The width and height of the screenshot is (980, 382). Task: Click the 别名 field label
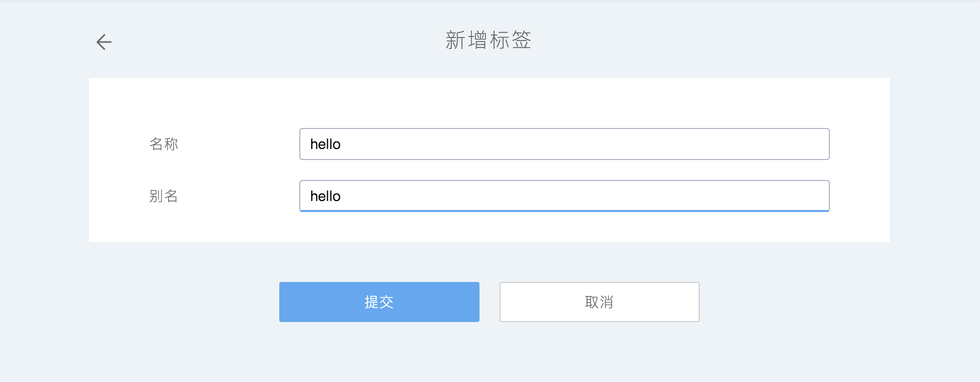pos(164,196)
